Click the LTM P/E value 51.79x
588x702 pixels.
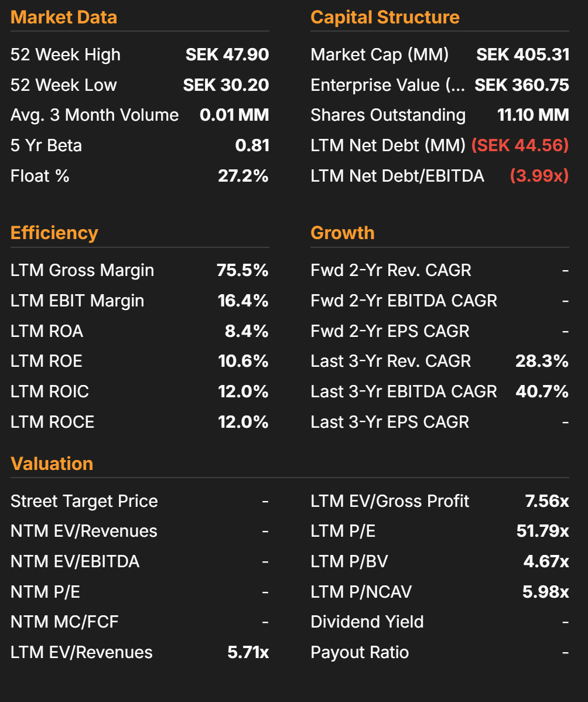542,531
